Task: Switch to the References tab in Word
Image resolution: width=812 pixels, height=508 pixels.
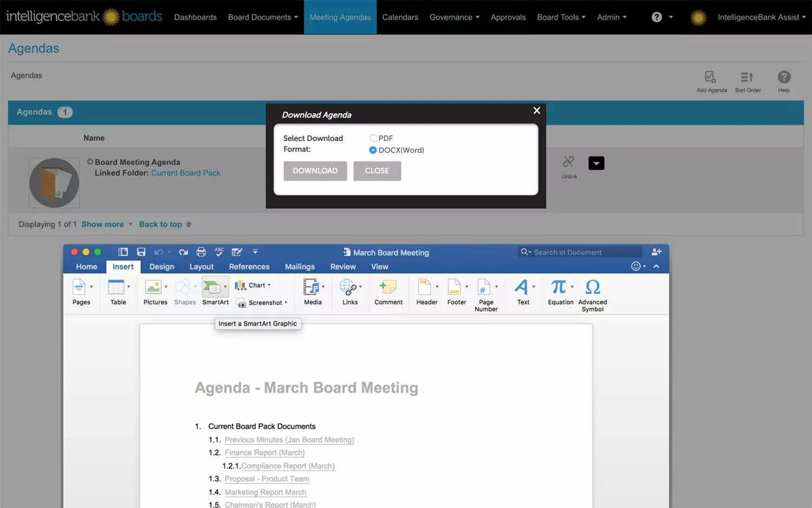Action: [249, 266]
